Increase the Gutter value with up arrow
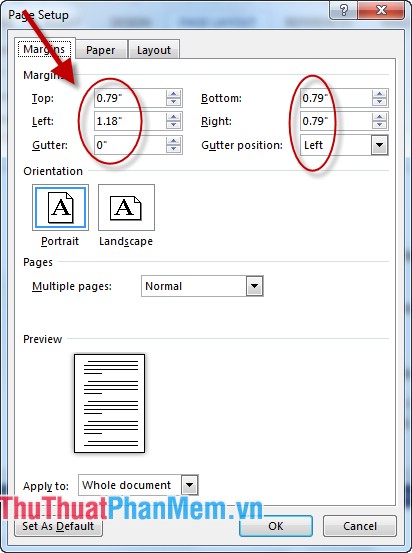The width and height of the screenshot is (412, 553). tap(174, 141)
